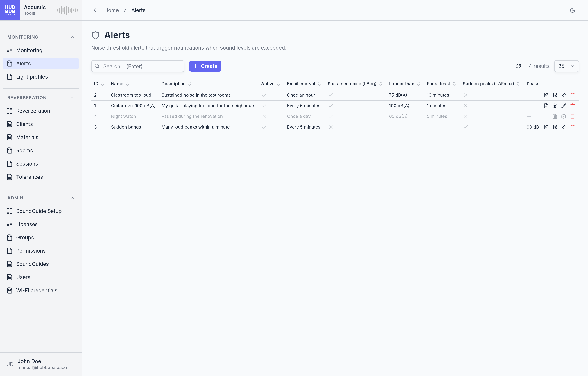The image size is (588, 376).
Task: Open Monitoring page in sidebar
Action: [41, 50]
